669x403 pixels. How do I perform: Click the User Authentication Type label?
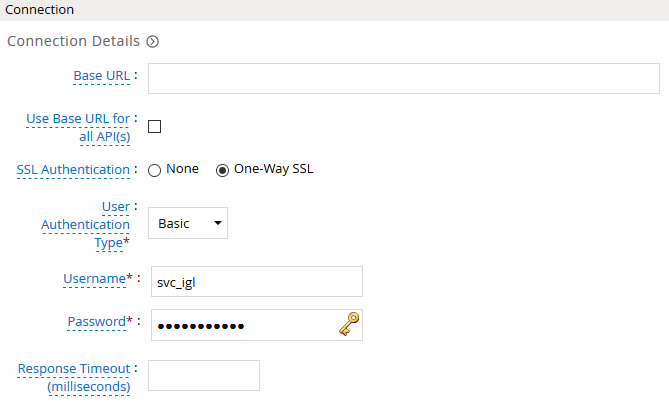85,224
